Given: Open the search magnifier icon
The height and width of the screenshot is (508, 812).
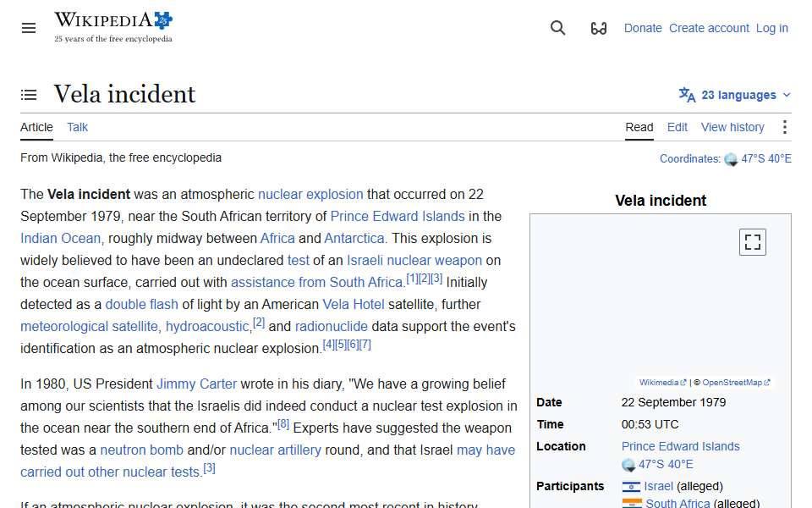Looking at the screenshot, I should pos(557,28).
